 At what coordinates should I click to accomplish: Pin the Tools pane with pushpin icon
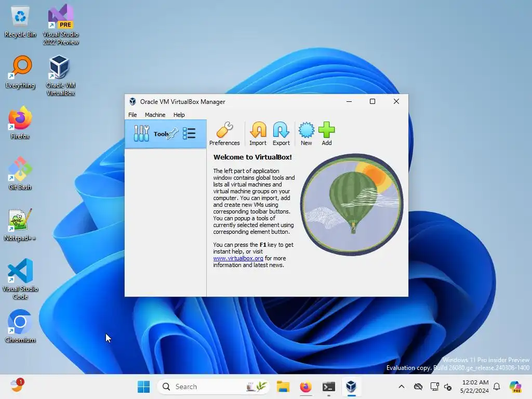pyautogui.click(x=172, y=133)
